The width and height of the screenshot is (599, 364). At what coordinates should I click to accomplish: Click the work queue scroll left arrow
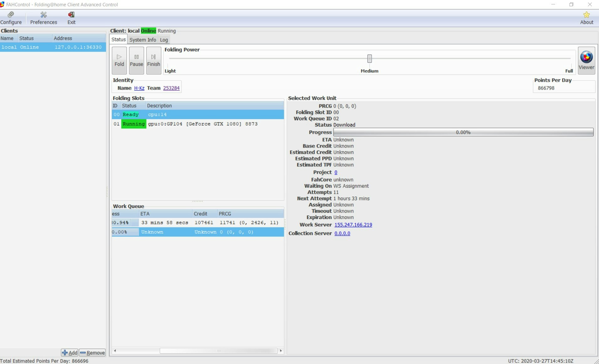pos(115,351)
